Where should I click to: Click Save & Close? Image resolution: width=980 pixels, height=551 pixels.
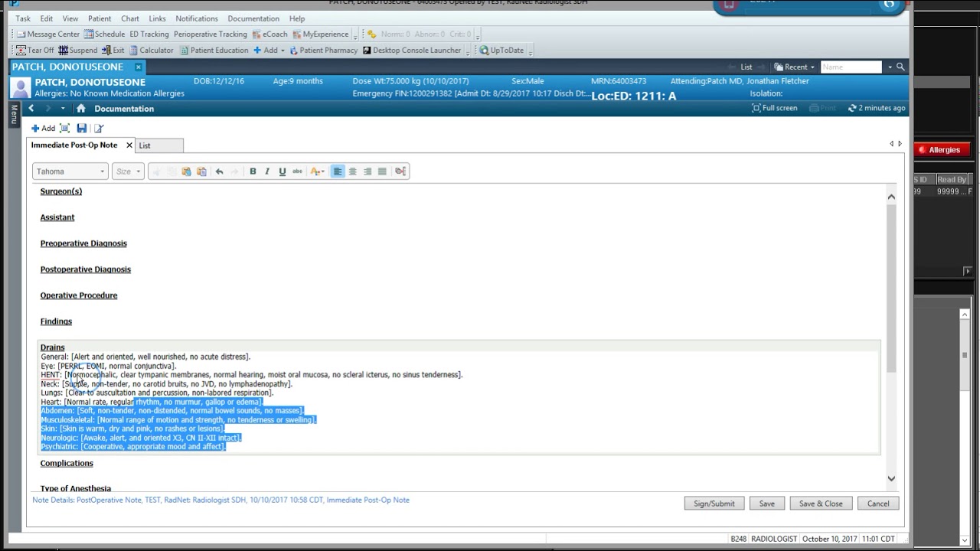tap(821, 504)
